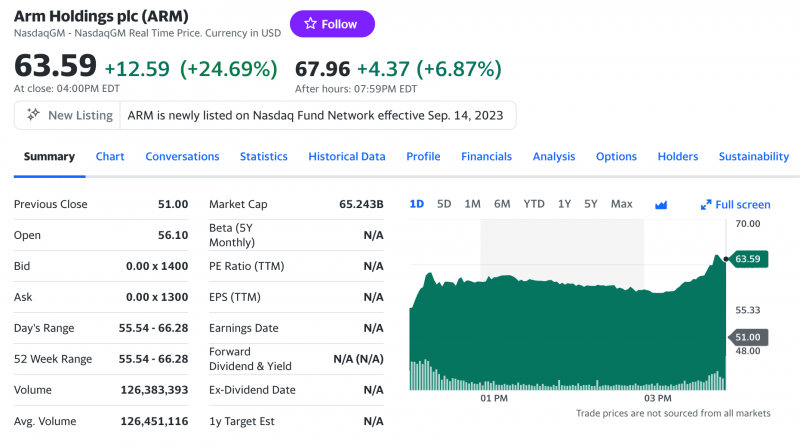Viewport: 800px width, 447px height.
Task: Toggle the chart type area icon
Action: (x=661, y=205)
